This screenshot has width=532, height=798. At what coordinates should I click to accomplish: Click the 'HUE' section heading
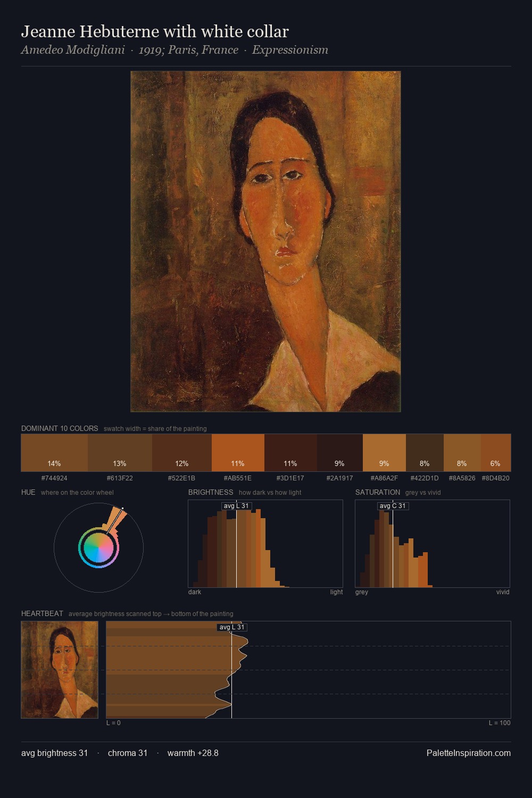click(x=28, y=492)
